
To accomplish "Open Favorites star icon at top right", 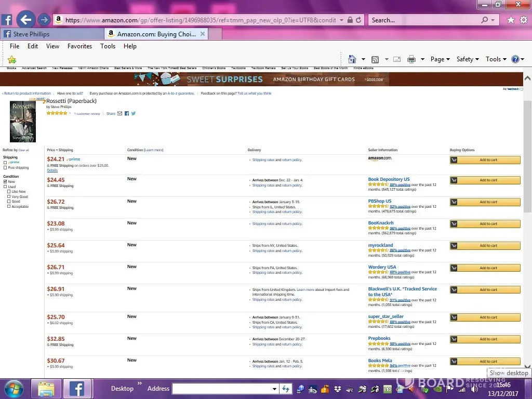I will tap(511, 20).
